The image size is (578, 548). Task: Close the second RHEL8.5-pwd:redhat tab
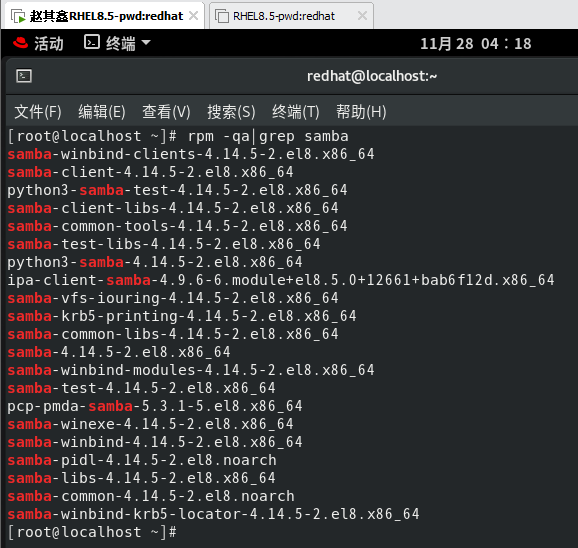click(x=362, y=16)
